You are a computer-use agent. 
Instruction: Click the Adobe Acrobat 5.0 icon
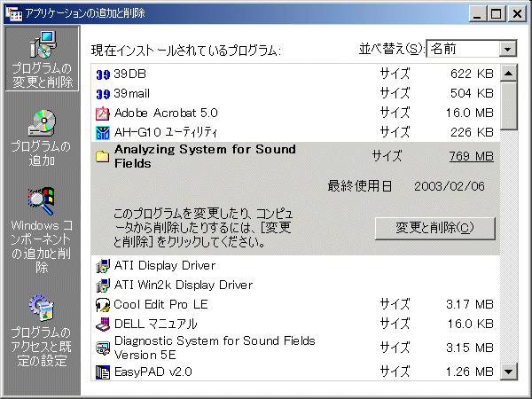pyautogui.click(x=103, y=113)
